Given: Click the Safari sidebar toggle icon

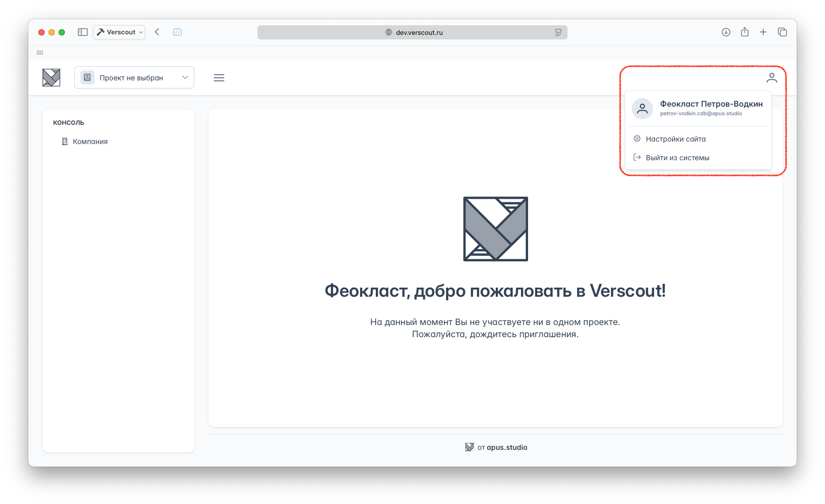Looking at the screenshot, I should click(83, 32).
